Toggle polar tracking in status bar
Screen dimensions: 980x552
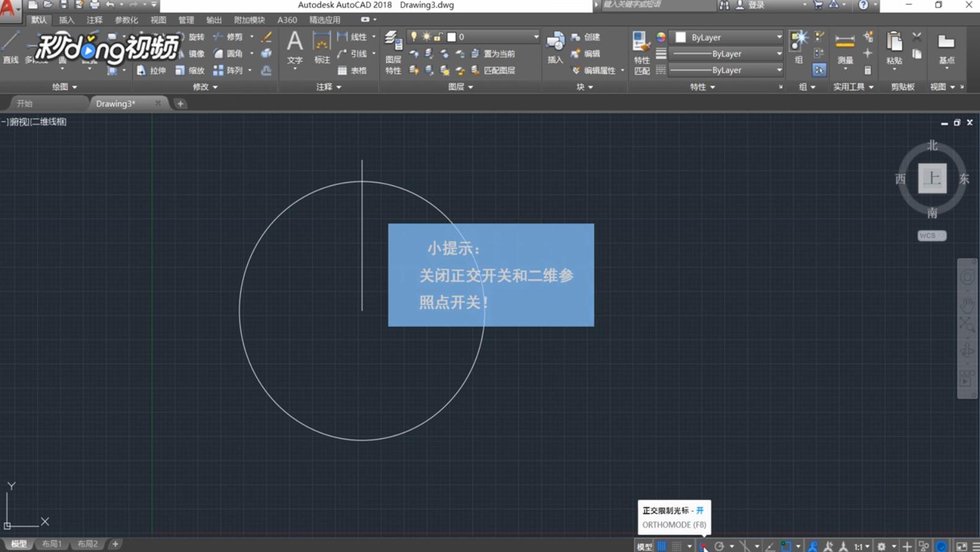pyautogui.click(x=719, y=546)
